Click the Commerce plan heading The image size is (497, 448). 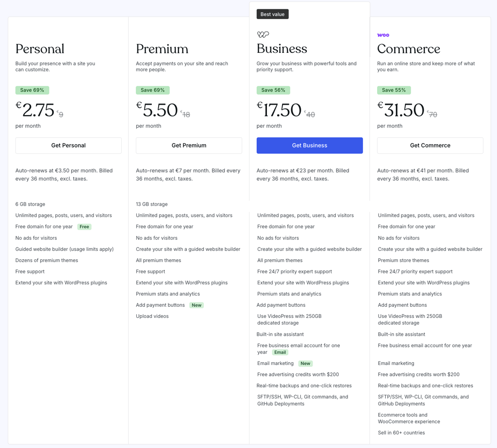pos(409,49)
